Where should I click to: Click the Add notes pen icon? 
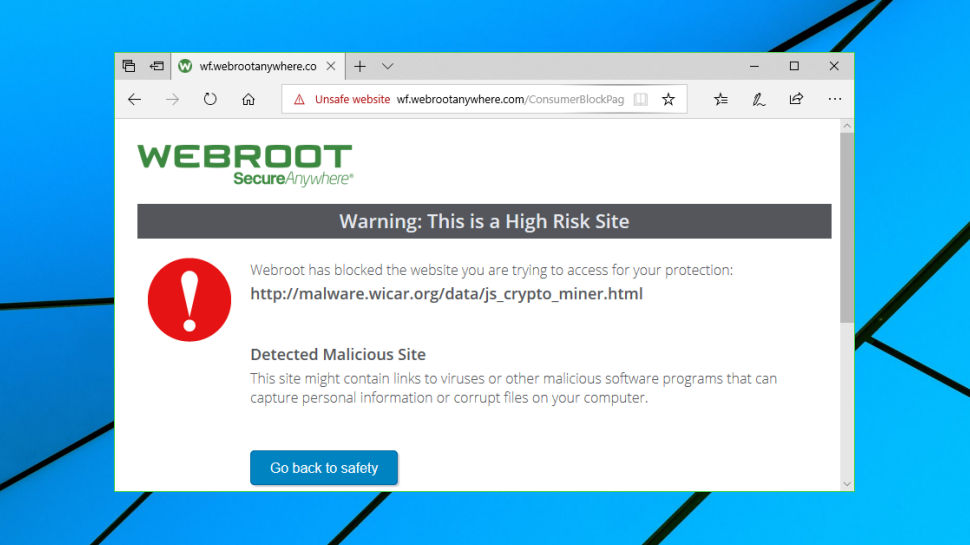(758, 99)
